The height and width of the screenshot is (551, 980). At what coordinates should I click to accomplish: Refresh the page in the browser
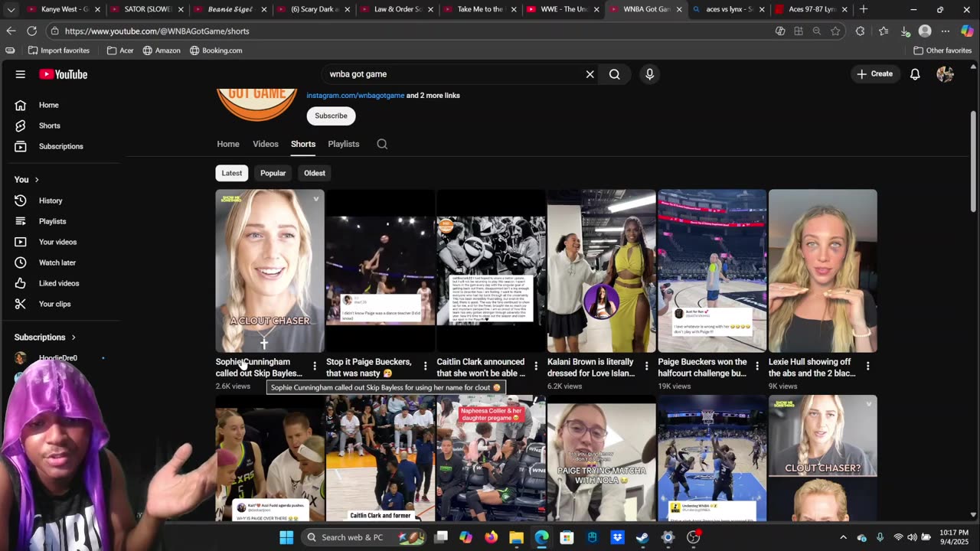click(31, 31)
